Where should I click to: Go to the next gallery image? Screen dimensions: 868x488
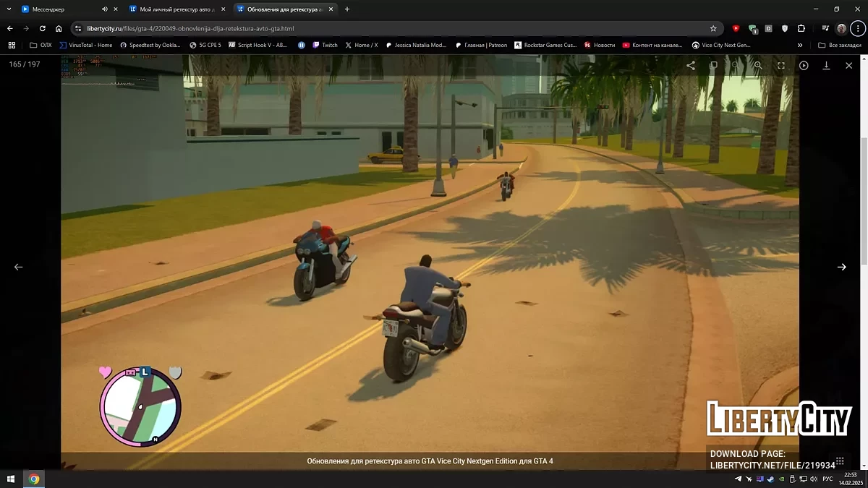coord(841,267)
